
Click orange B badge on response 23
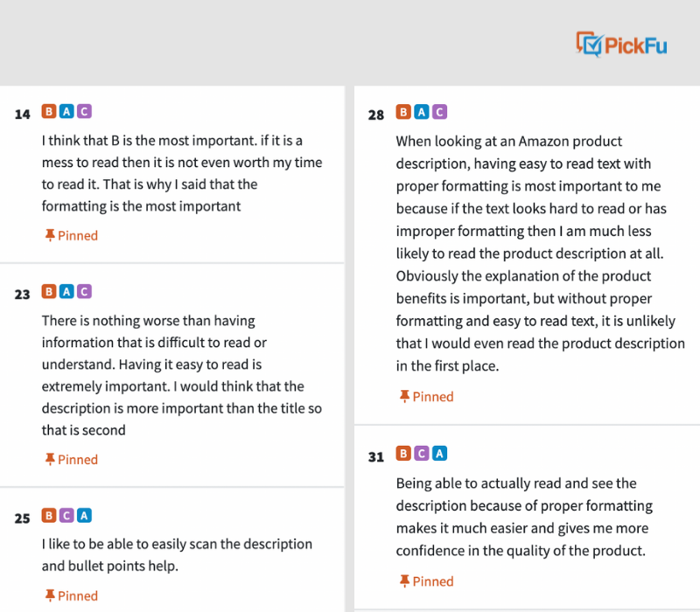click(x=49, y=291)
